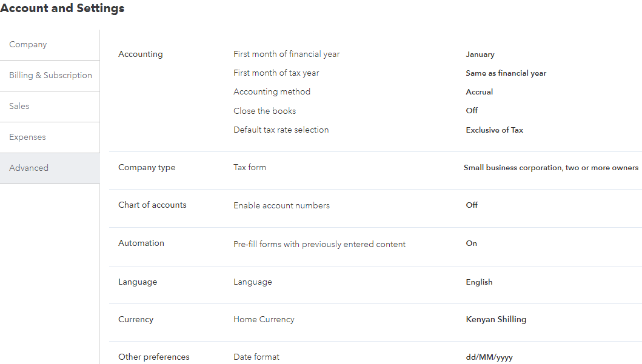Click the Accrual accounting method value
642x364 pixels.
(x=479, y=92)
